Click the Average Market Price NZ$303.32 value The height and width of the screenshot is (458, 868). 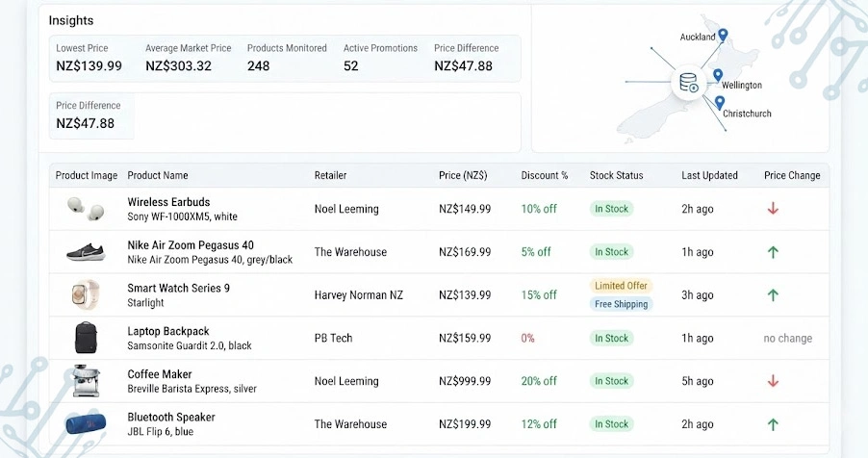[178, 65]
